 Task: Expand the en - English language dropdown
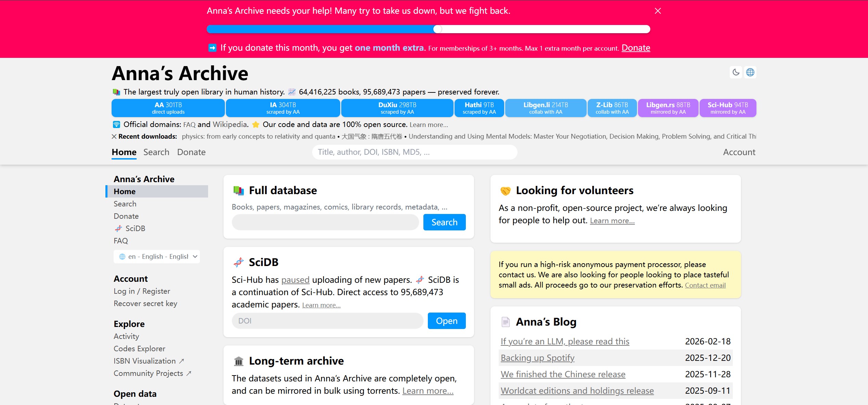(157, 256)
